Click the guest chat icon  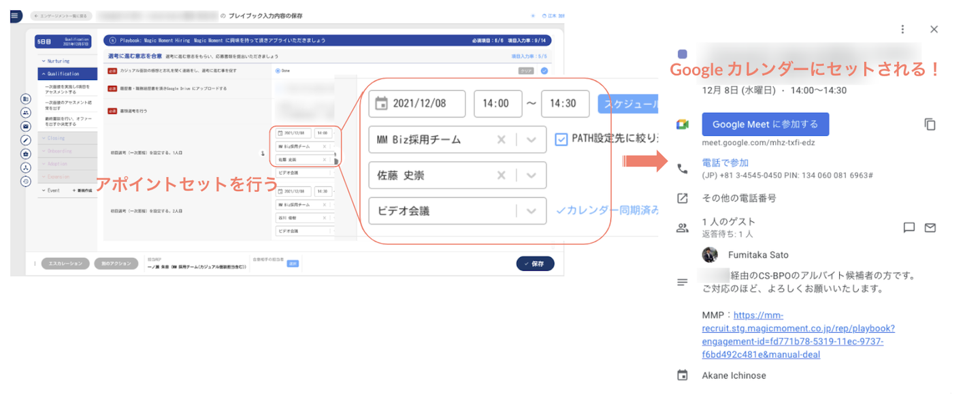909,227
